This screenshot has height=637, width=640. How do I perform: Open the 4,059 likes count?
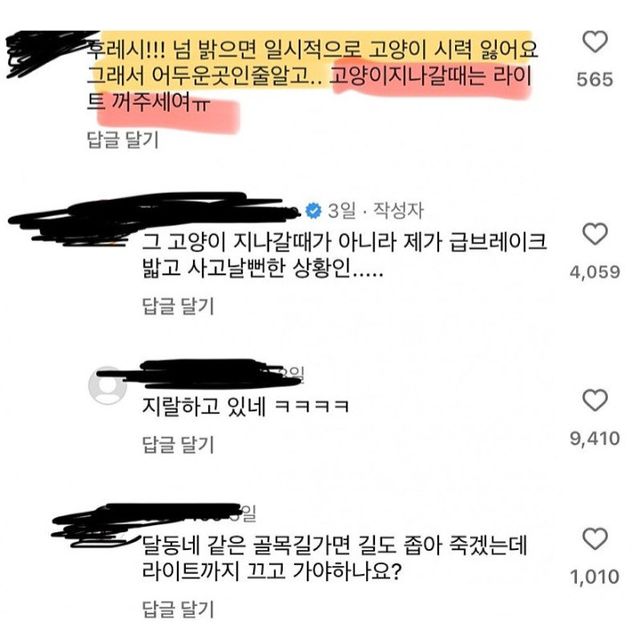coord(595,272)
